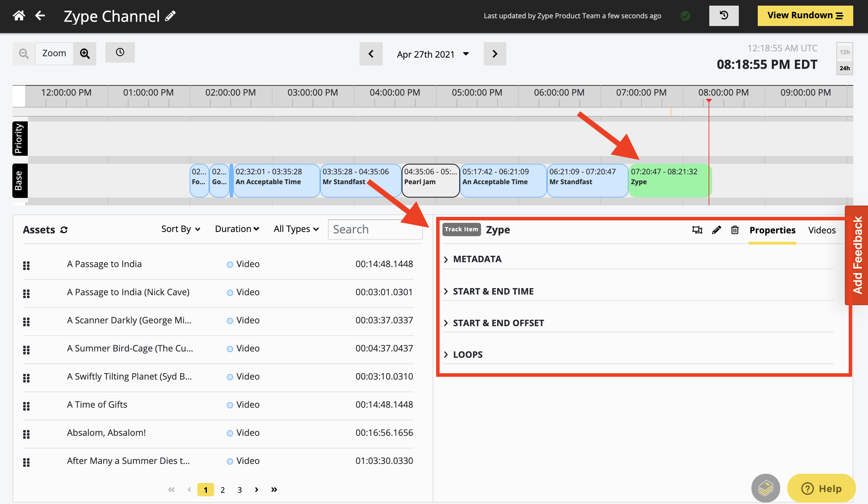The image size is (868, 504).
Task: Grab drag handle for A Time of Gifts
Action: [26, 406]
